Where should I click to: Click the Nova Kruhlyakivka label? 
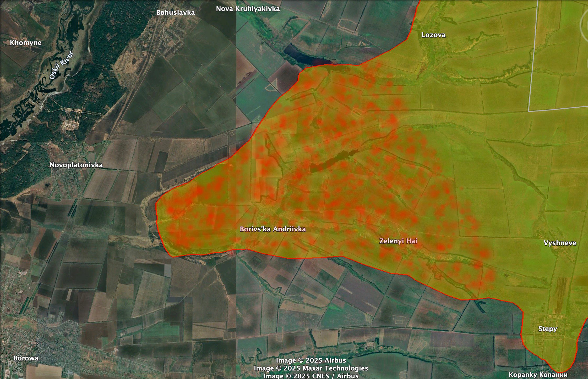point(248,9)
